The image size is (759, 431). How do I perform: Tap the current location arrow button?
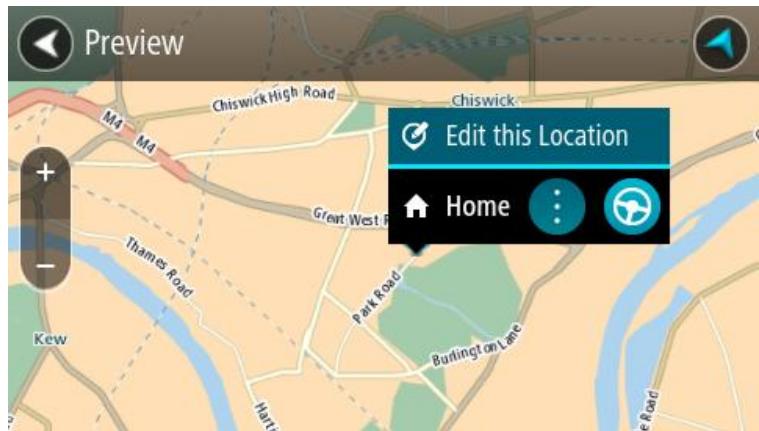(721, 44)
